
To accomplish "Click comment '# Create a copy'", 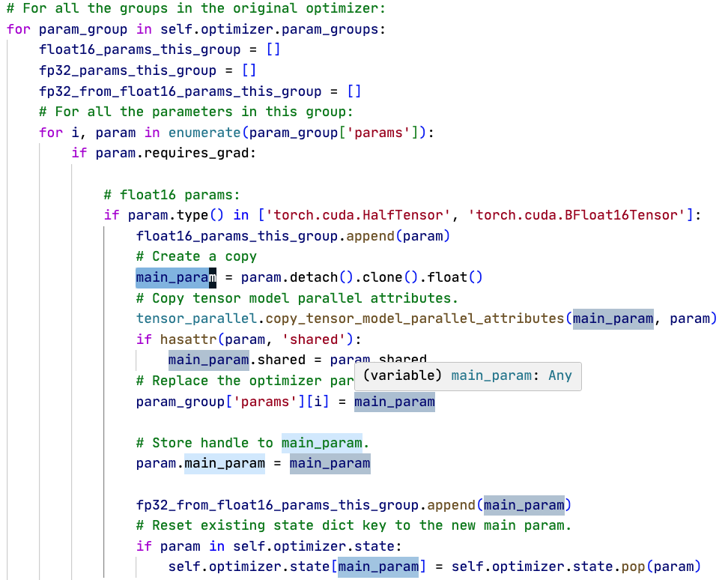I will (x=196, y=257).
